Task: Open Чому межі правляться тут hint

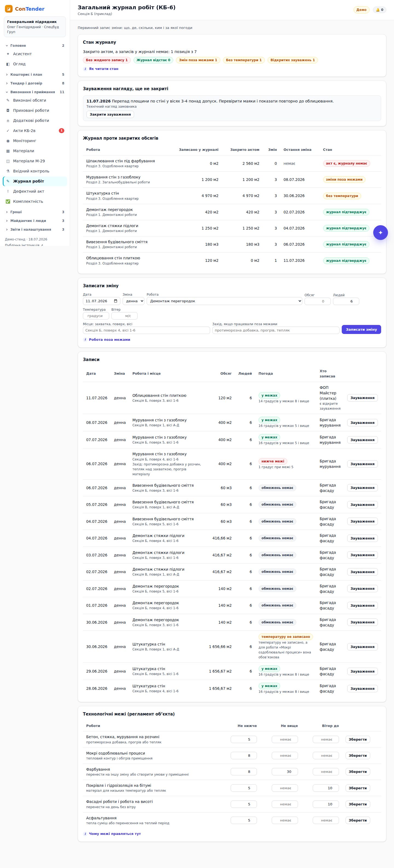Action: 112,834
